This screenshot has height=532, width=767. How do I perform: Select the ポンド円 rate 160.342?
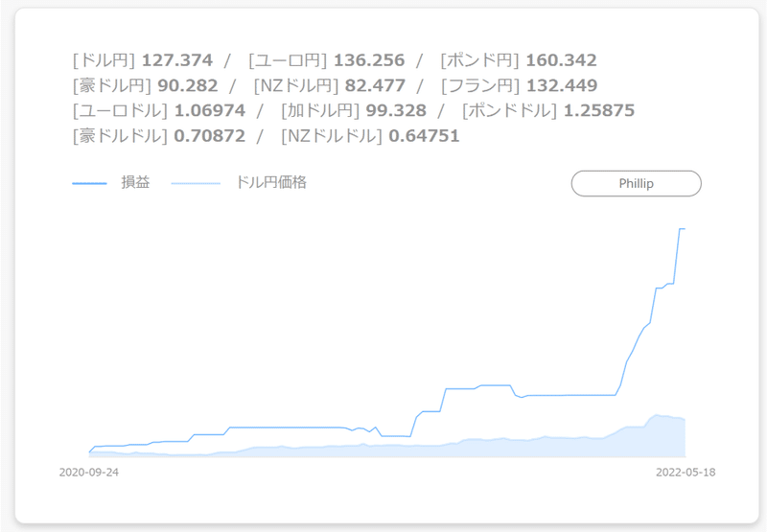click(561, 60)
